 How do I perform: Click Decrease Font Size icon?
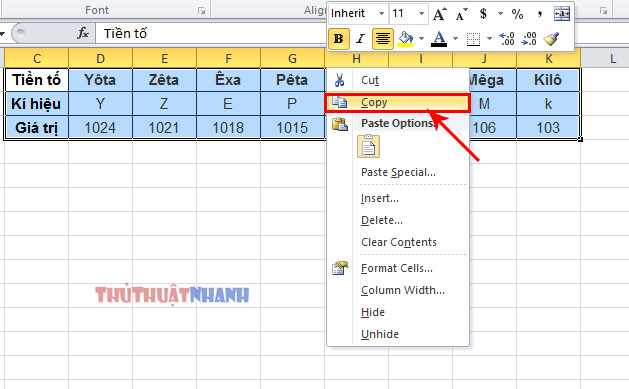click(461, 14)
